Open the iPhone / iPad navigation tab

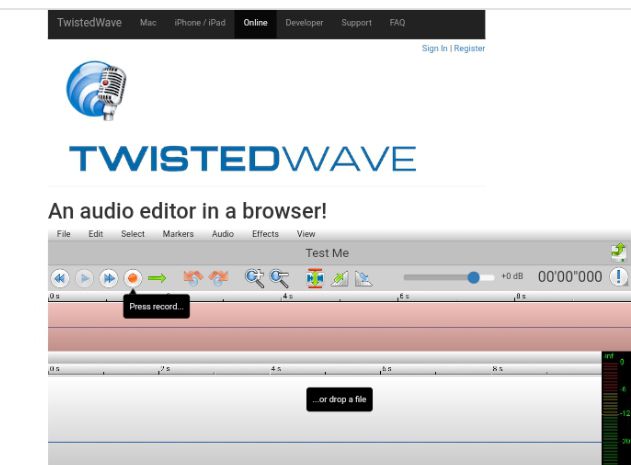pos(200,23)
